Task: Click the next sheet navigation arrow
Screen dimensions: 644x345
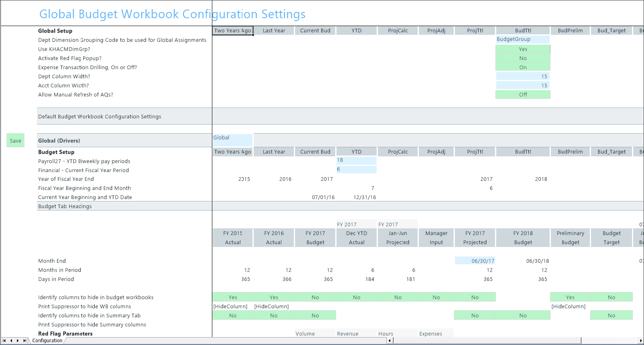Action: pos(18,341)
